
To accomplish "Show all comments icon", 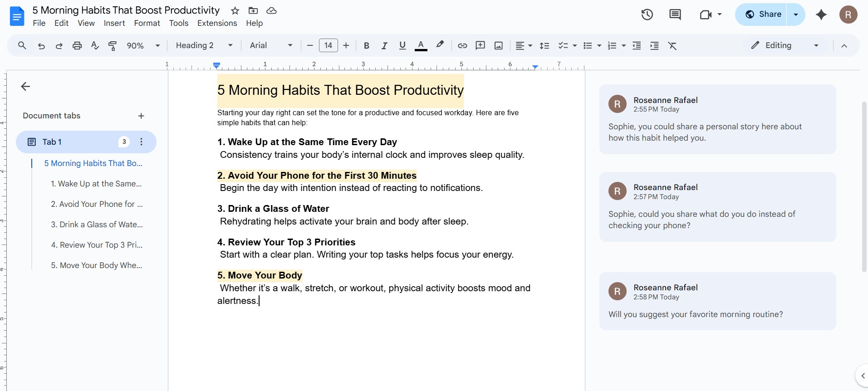I will 675,15.
